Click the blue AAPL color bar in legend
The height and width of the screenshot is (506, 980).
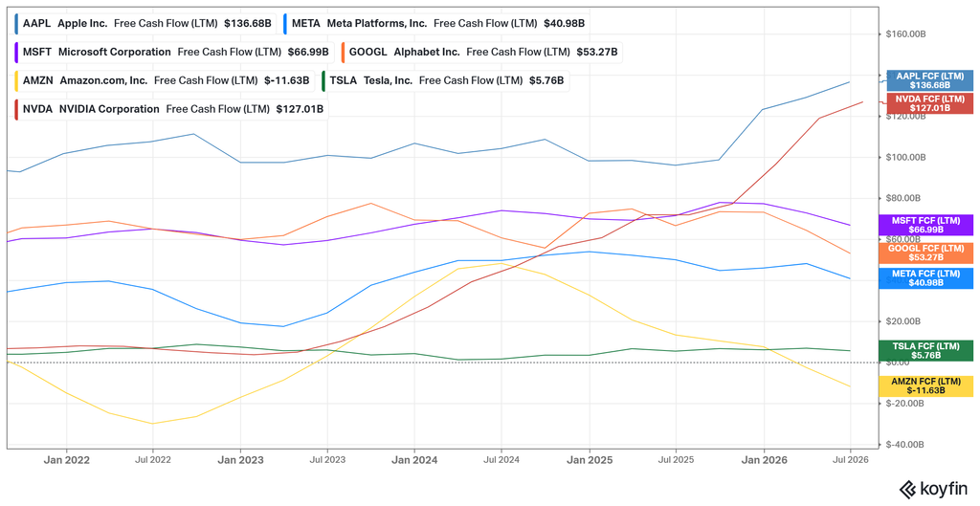[16, 24]
